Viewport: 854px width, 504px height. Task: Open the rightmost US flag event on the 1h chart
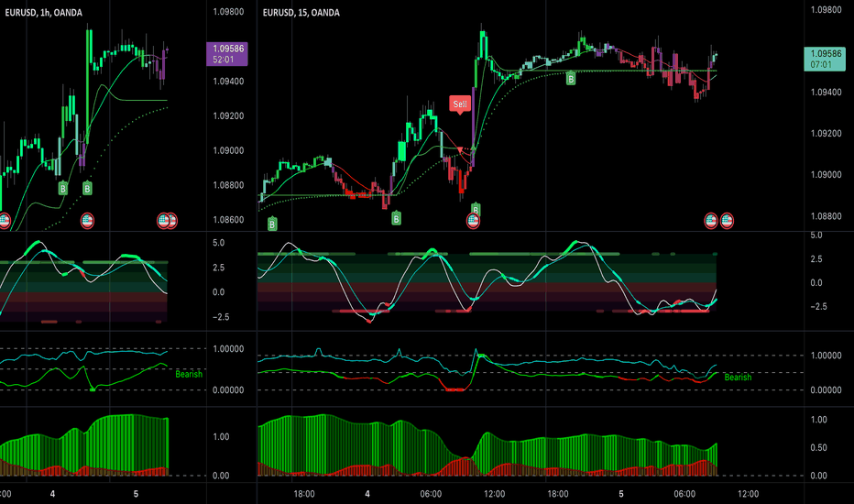pyautogui.click(x=171, y=221)
